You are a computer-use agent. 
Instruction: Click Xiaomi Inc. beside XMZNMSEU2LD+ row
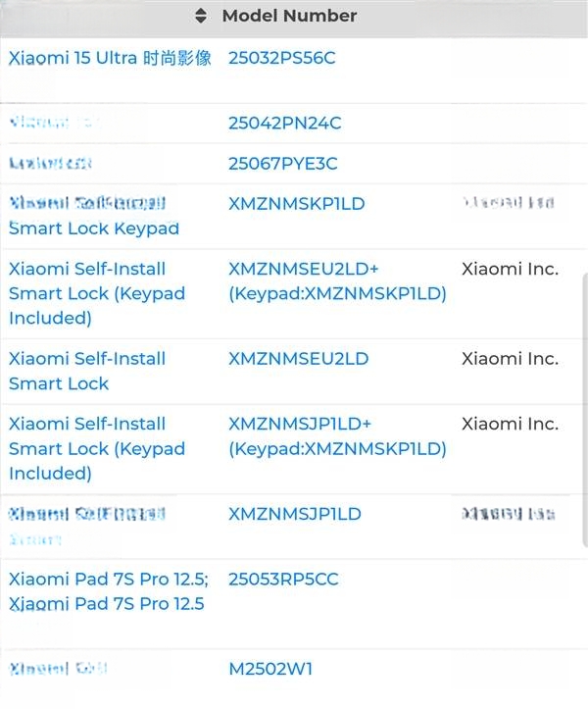click(x=510, y=269)
